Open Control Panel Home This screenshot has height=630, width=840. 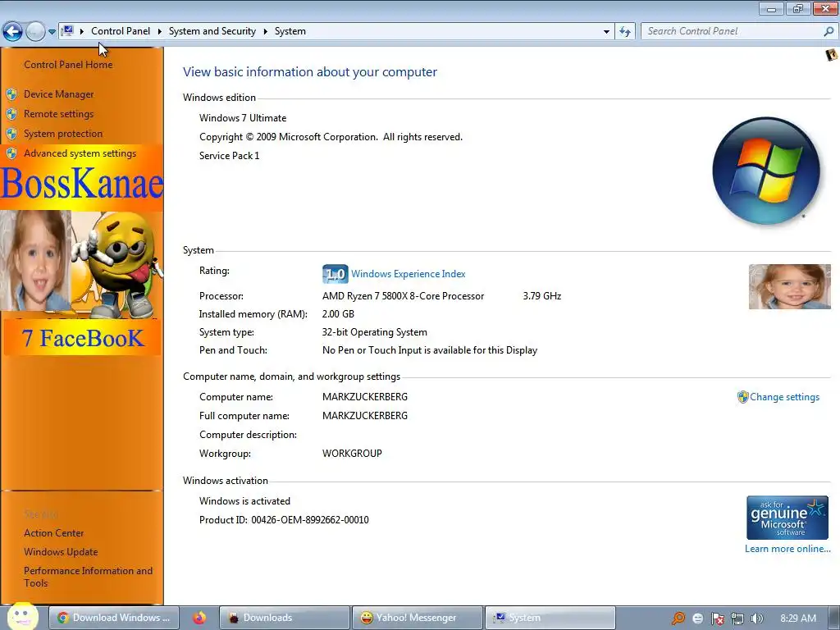point(68,64)
